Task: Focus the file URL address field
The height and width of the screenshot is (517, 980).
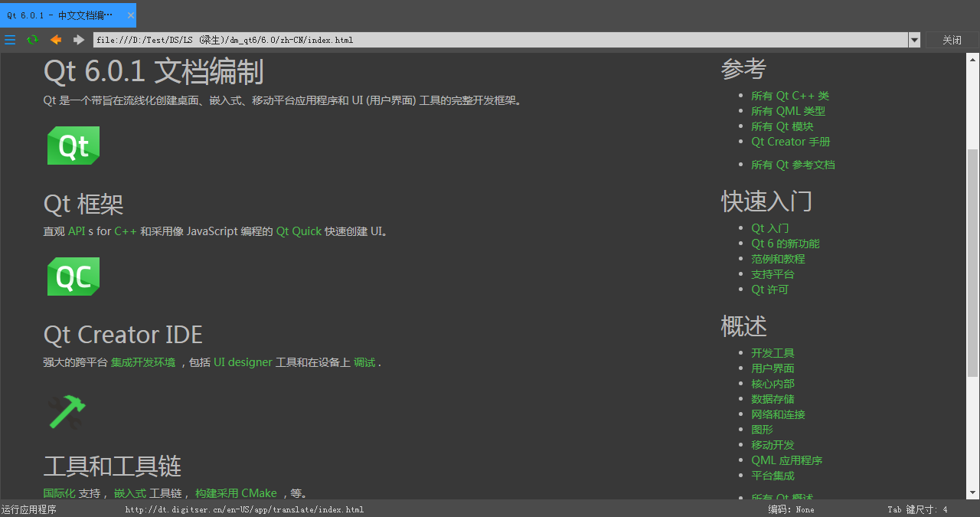Action: tap(501, 40)
